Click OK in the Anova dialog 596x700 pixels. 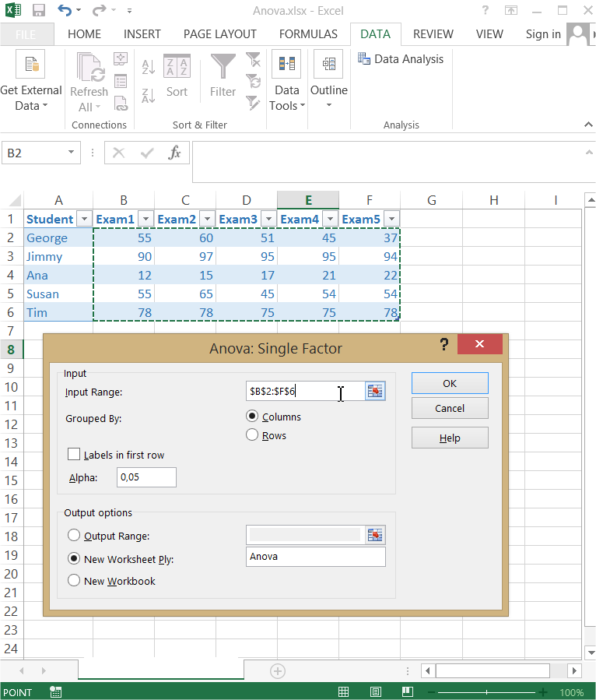point(450,384)
